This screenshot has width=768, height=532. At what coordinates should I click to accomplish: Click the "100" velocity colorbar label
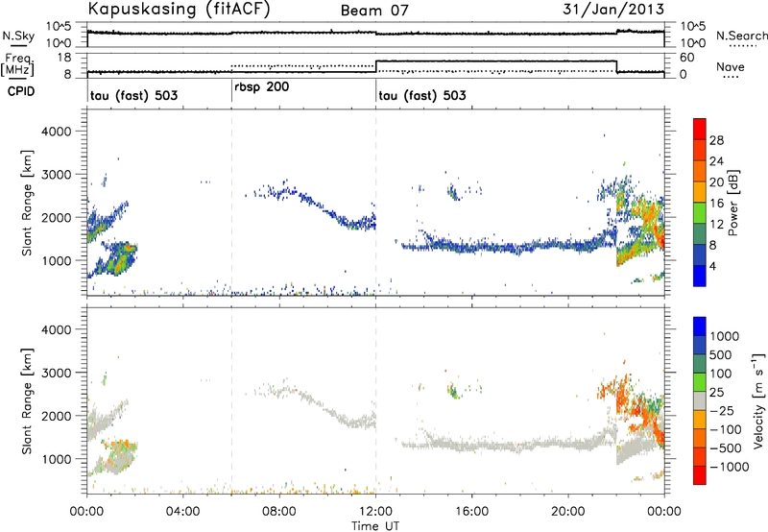tap(723, 374)
